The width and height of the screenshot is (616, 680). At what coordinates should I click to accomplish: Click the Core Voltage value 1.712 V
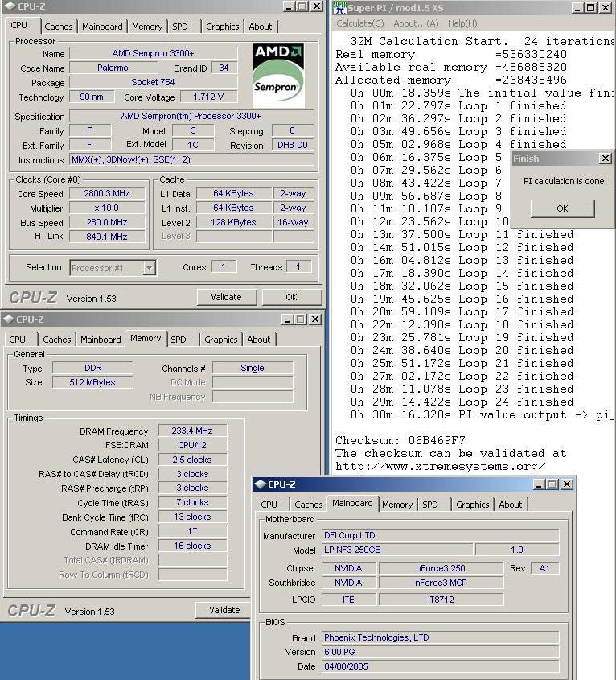coord(208,97)
